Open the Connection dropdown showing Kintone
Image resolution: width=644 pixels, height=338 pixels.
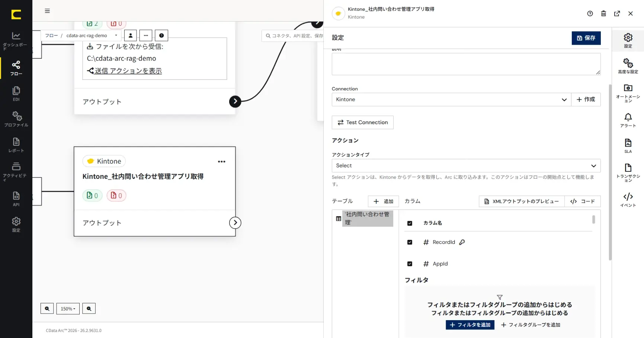[x=451, y=100]
